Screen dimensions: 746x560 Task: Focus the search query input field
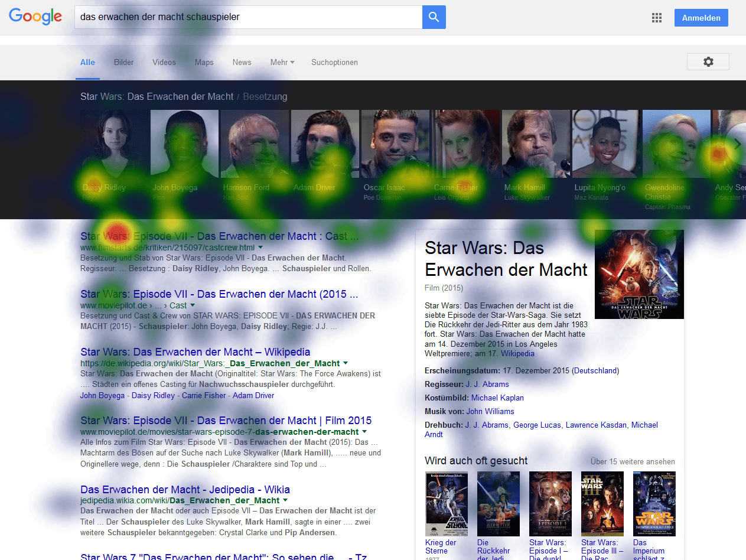click(248, 17)
